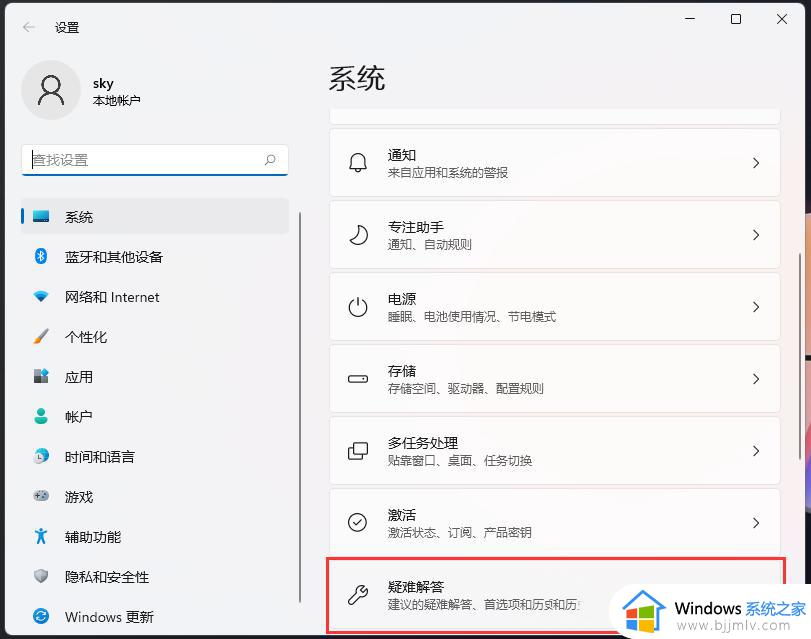Click the 帐户 person icon
Screen dimensions: 811x639
point(41,416)
